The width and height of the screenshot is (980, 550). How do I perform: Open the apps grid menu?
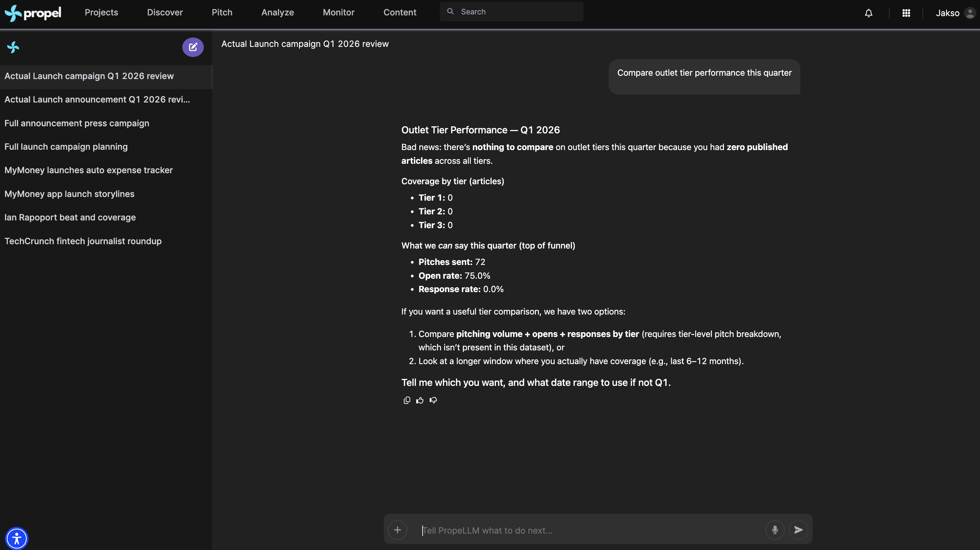click(906, 13)
